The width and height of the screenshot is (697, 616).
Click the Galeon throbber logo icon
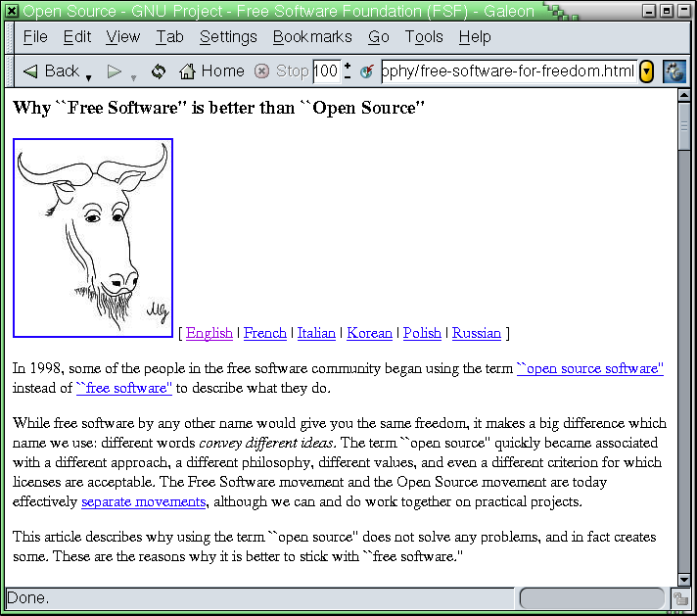pyautogui.click(x=674, y=71)
